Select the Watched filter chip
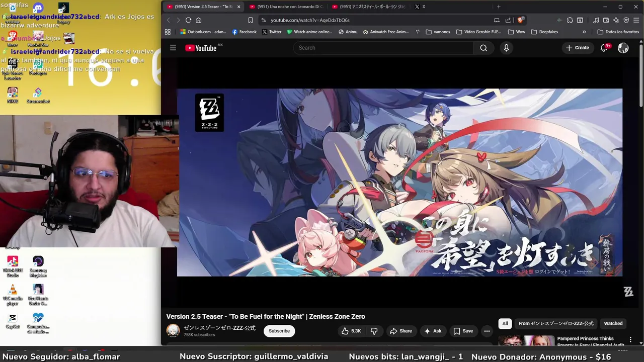 pos(613,323)
